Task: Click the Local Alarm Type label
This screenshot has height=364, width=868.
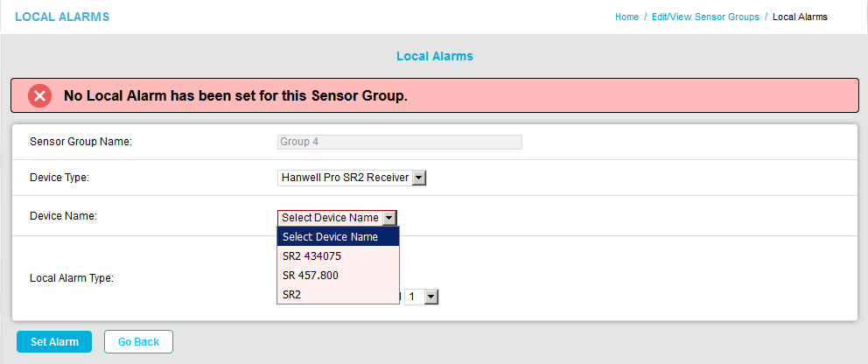Action: 72,278
